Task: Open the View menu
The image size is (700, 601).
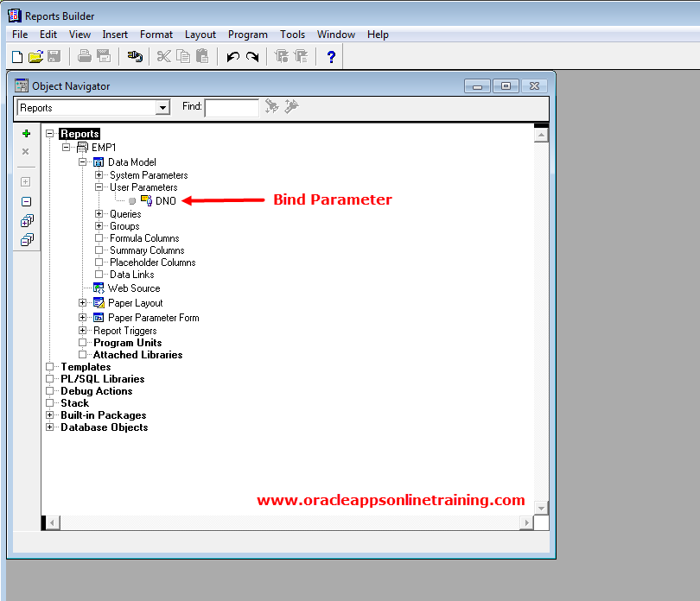Action: (x=80, y=35)
